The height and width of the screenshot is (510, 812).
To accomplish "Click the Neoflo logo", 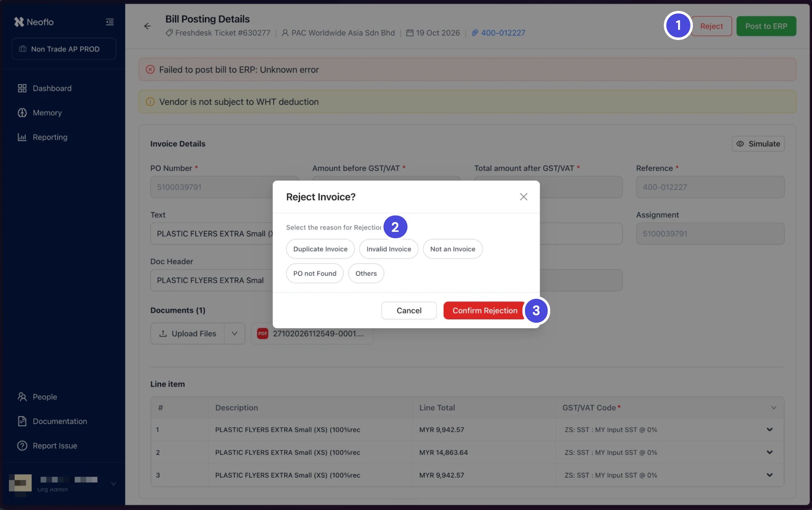I will point(34,22).
